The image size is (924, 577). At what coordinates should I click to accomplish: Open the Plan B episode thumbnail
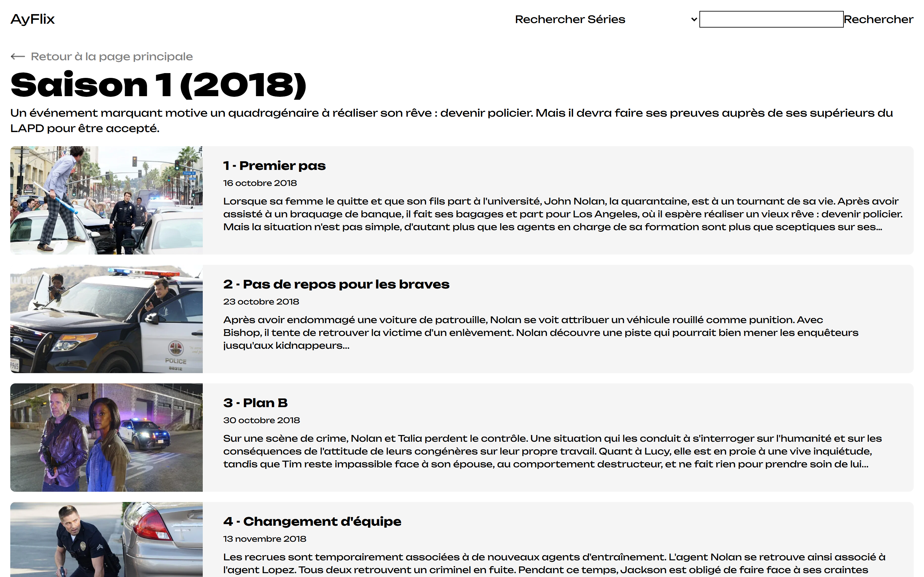[106, 437]
